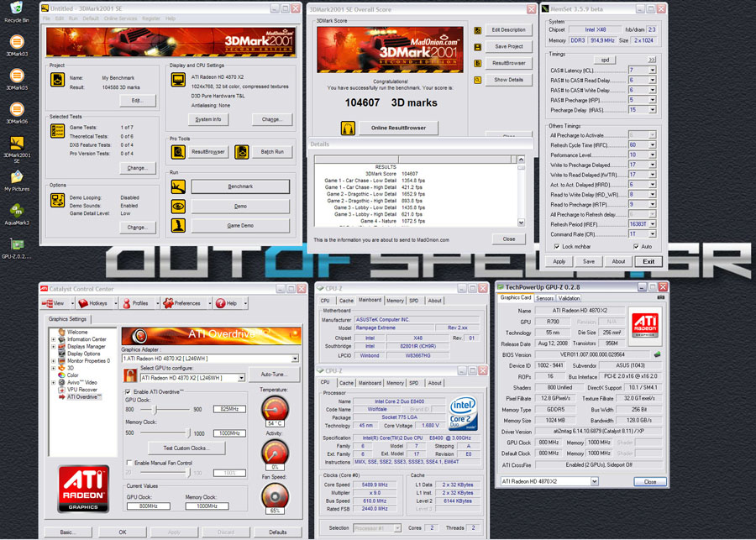Click the Apply button in MemSet
The width and height of the screenshot is (756, 540).
tap(559, 261)
